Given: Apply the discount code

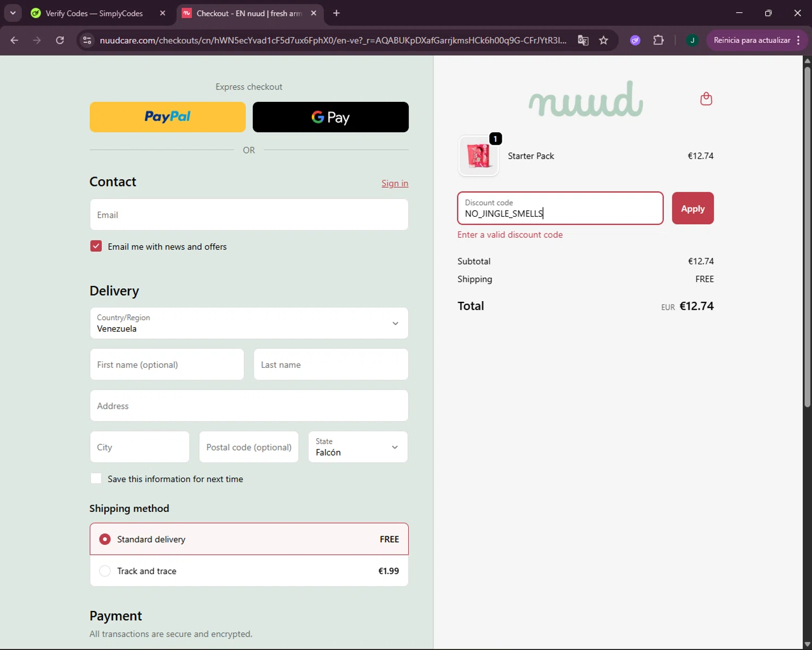Looking at the screenshot, I should [693, 208].
